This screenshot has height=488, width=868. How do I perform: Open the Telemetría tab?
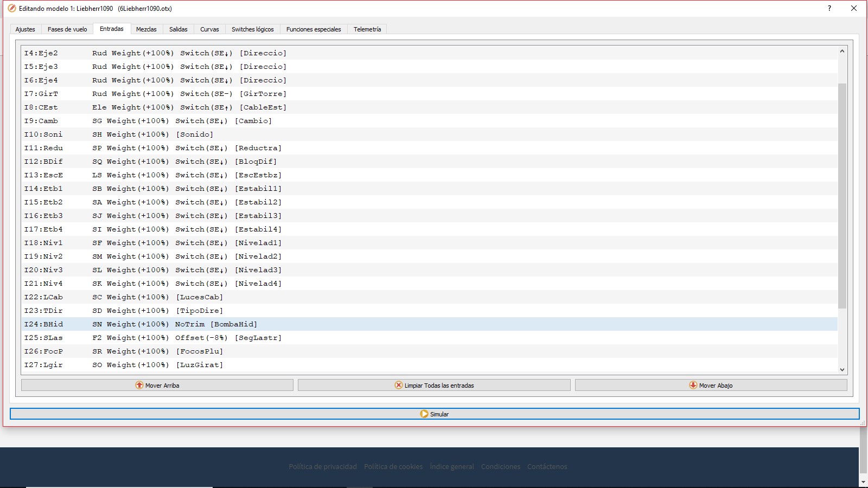coord(367,29)
